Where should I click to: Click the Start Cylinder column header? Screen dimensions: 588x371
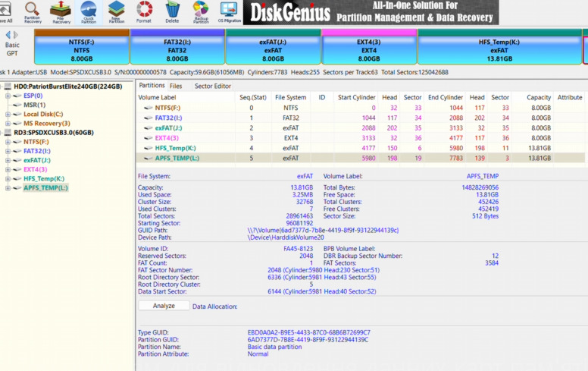356,97
